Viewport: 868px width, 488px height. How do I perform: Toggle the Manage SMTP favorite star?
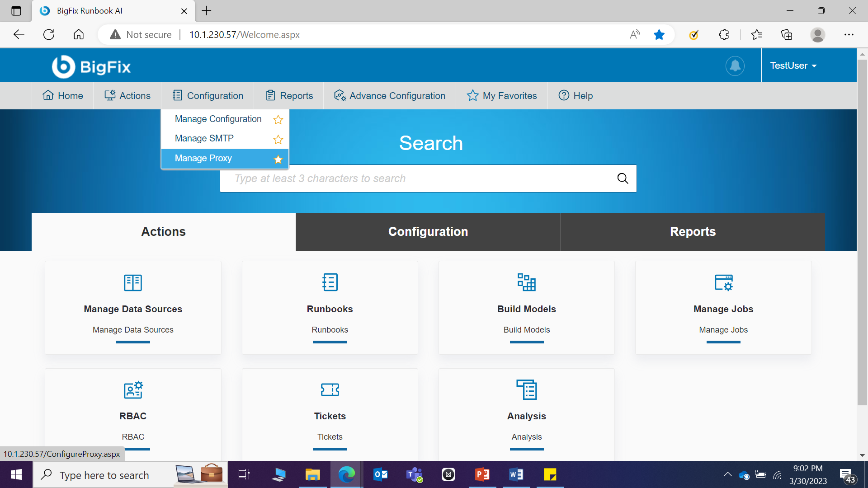(278, 140)
